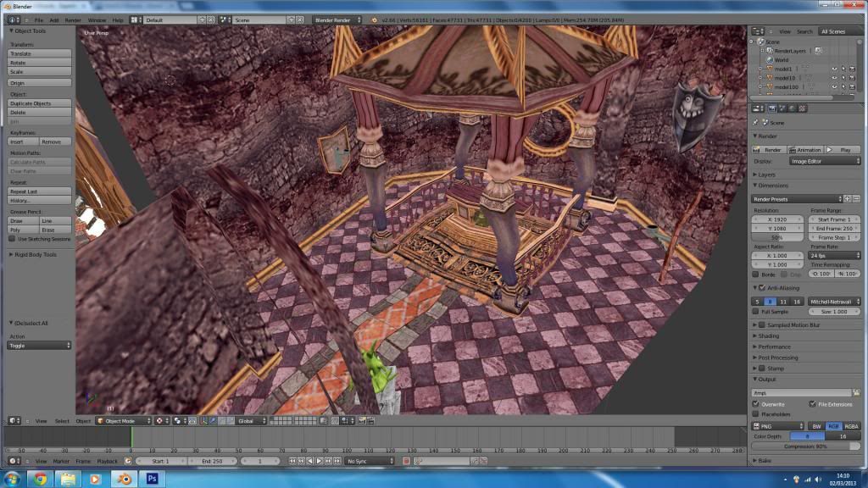Screen dimensions: 868x488
Task: Click the Duplicate Objects button
Action: (x=39, y=103)
